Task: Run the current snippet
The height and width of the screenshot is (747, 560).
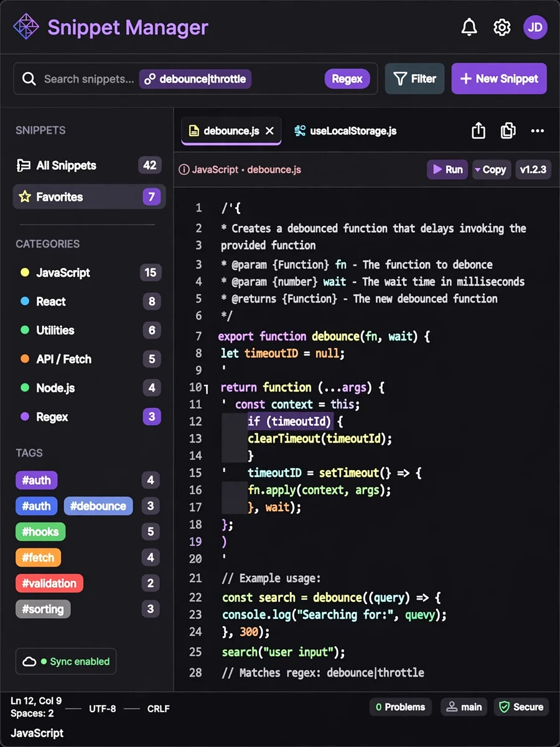Action: click(447, 169)
